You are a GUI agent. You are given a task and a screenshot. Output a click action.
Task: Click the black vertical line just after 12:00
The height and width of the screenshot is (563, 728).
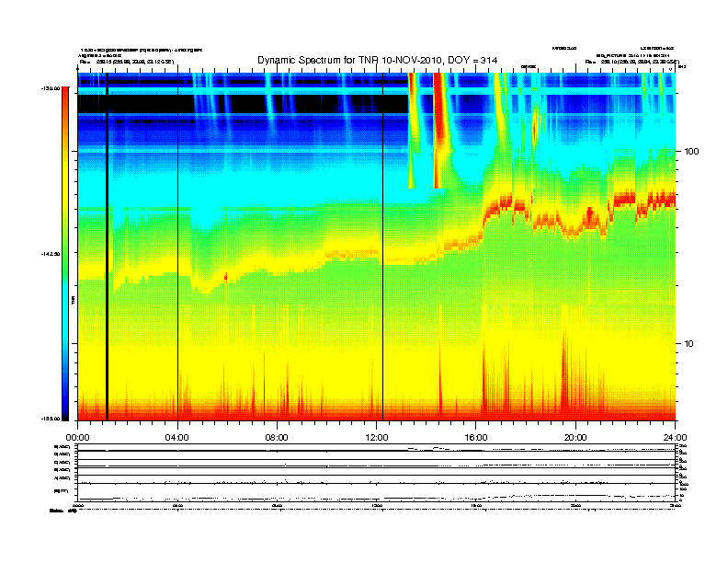[x=382, y=247]
